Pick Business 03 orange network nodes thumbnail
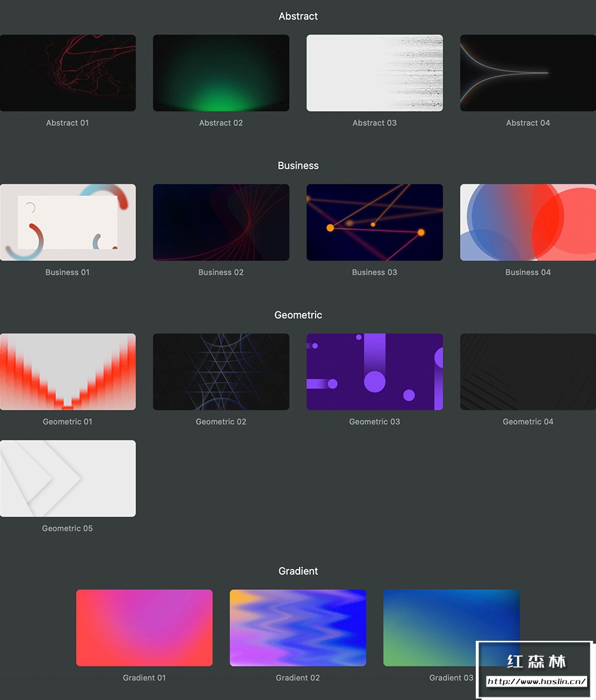Viewport: 596px width, 700px height. (x=375, y=223)
